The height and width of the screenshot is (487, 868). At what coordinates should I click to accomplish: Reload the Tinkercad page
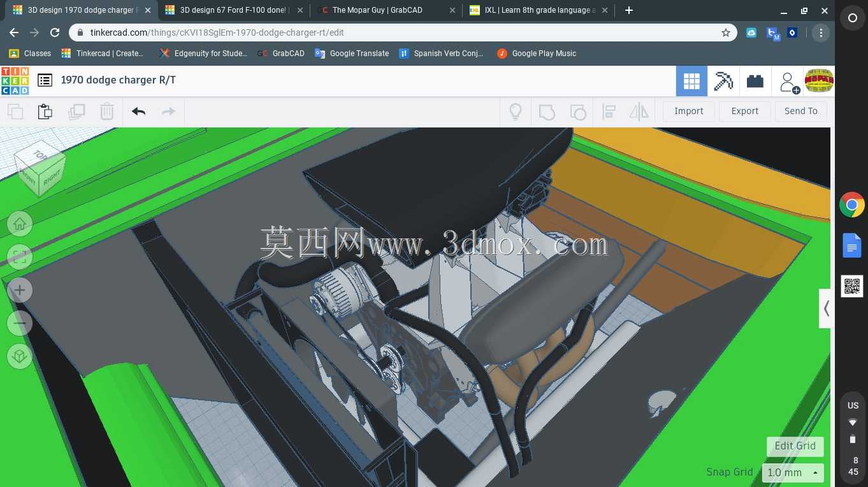pyautogui.click(x=55, y=33)
